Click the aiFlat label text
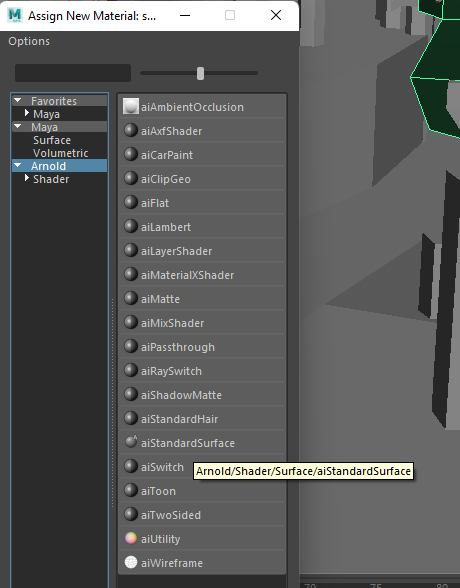 155,203
